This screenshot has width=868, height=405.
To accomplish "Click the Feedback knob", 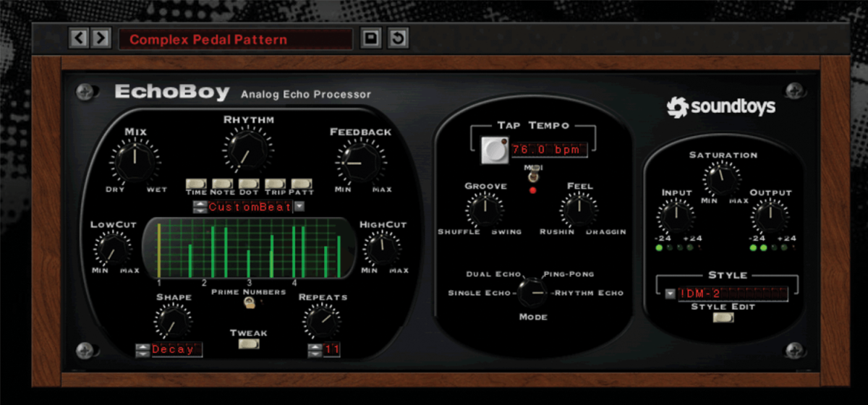I will [359, 163].
